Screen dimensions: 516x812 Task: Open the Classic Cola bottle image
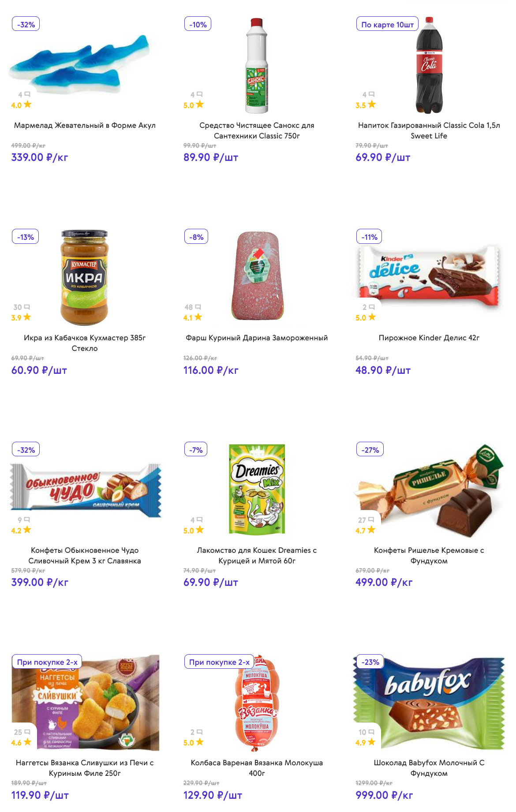[429, 65]
